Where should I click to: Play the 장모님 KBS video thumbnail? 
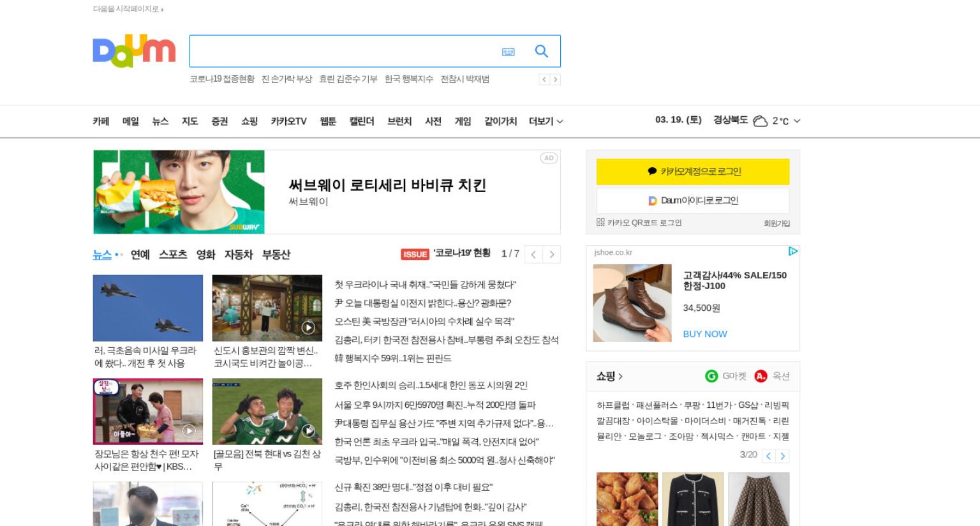[148, 411]
